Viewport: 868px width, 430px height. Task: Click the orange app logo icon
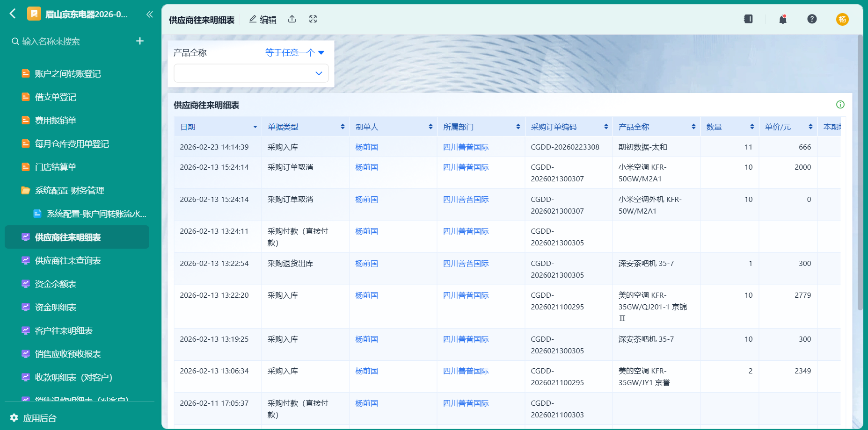pyautogui.click(x=34, y=14)
